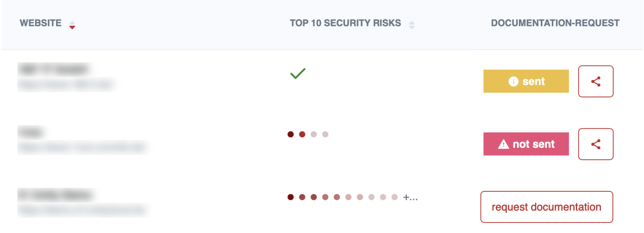Click info icon on yellow sent badge
The width and height of the screenshot is (644, 233).
click(513, 82)
